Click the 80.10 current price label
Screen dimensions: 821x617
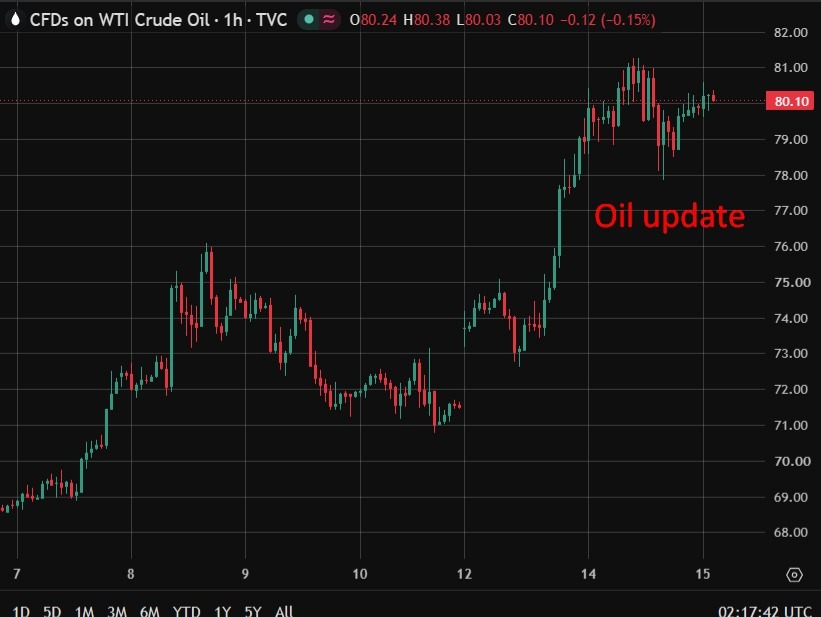click(790, 101)
